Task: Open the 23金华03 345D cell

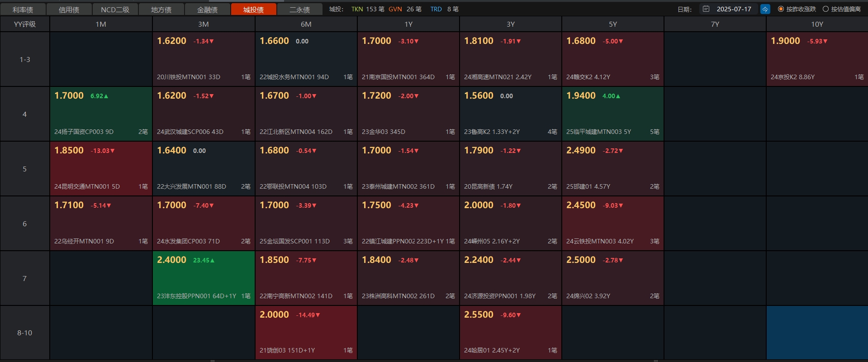Action: point(408,114)
